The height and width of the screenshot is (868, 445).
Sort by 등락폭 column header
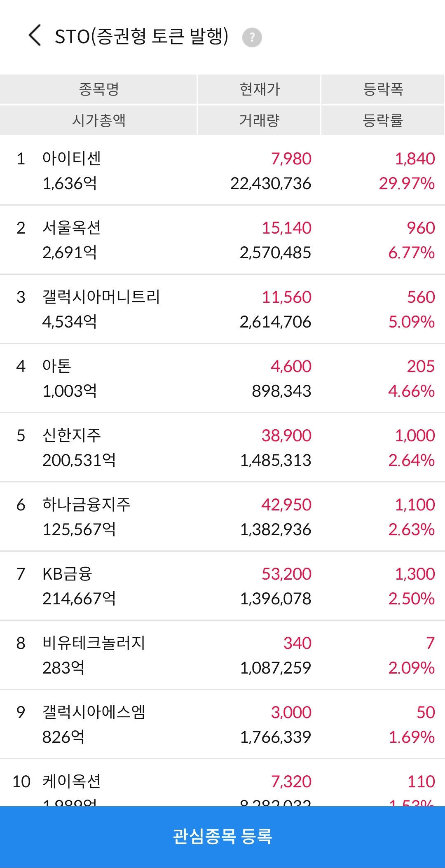click(x=383, y=89)
